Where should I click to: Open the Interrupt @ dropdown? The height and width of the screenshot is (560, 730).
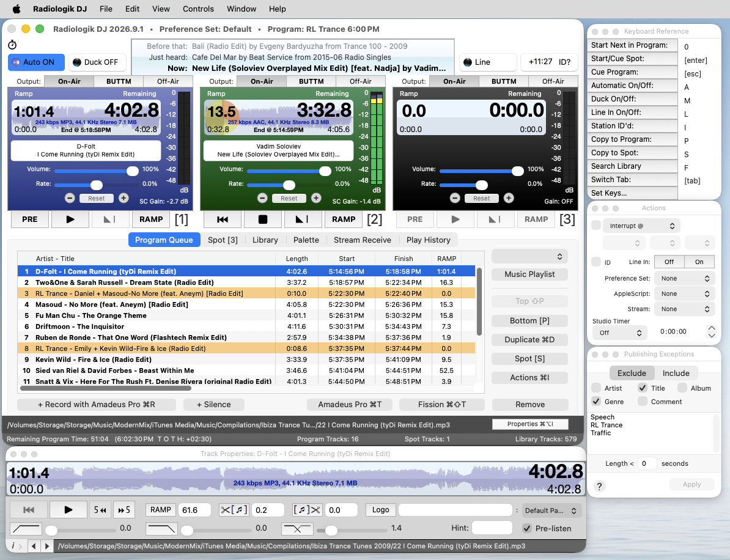click(x=641, y=226)
